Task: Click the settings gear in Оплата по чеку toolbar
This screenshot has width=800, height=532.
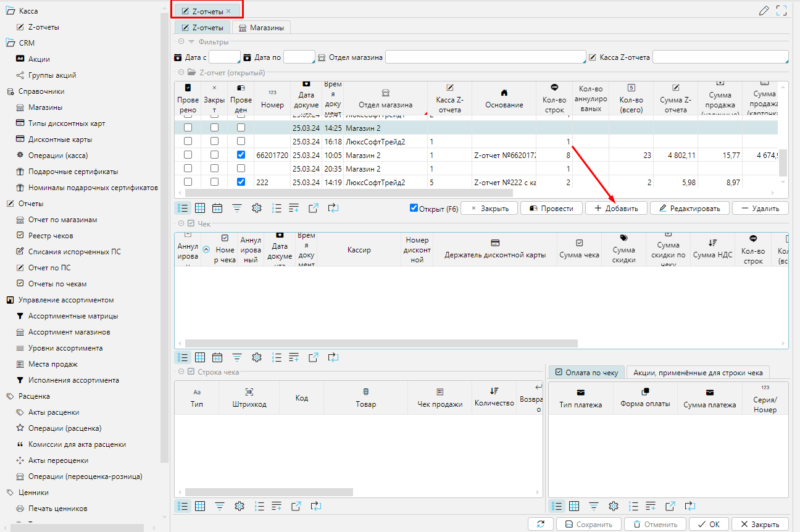Action: coord(613,506)
